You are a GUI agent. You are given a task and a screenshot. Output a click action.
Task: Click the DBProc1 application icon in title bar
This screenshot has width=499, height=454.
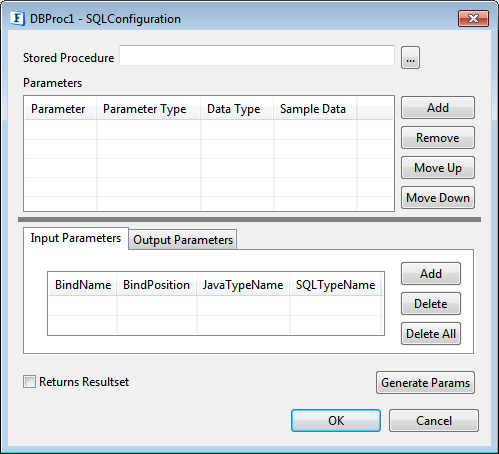[17, 18]
